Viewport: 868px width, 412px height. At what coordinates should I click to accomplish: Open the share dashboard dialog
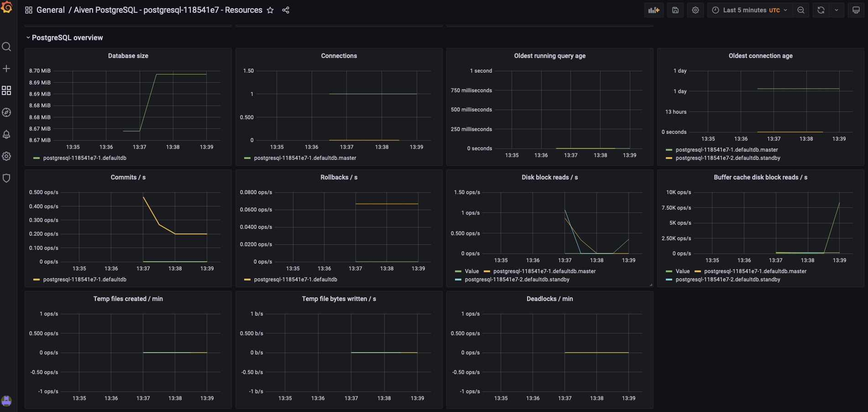(x=286, y=10)
